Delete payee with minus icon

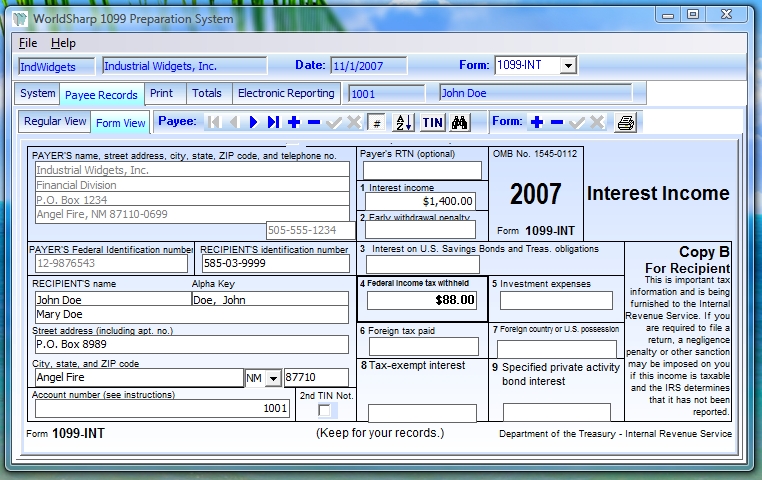314,122
